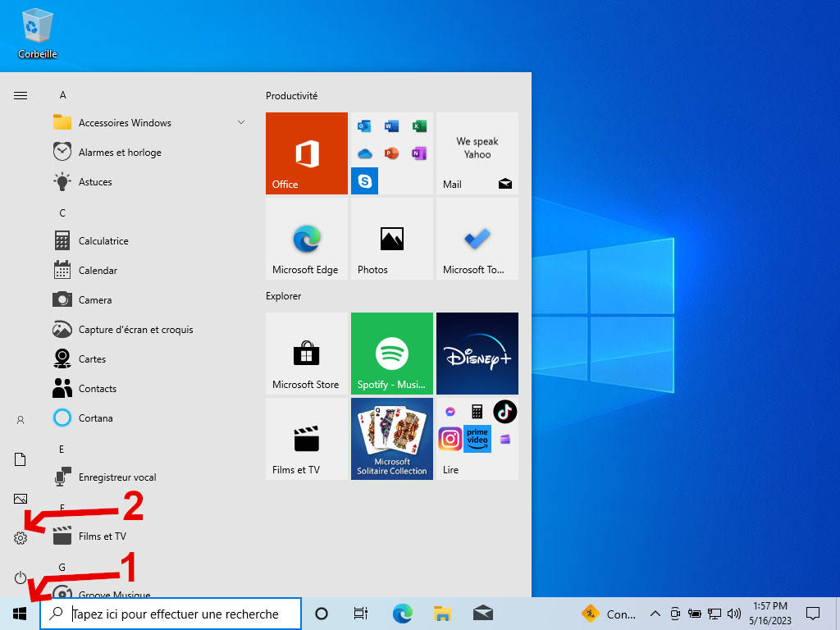Show hidden system tray icons chevron
840x630 pixels.
click(x=655, y=614)
